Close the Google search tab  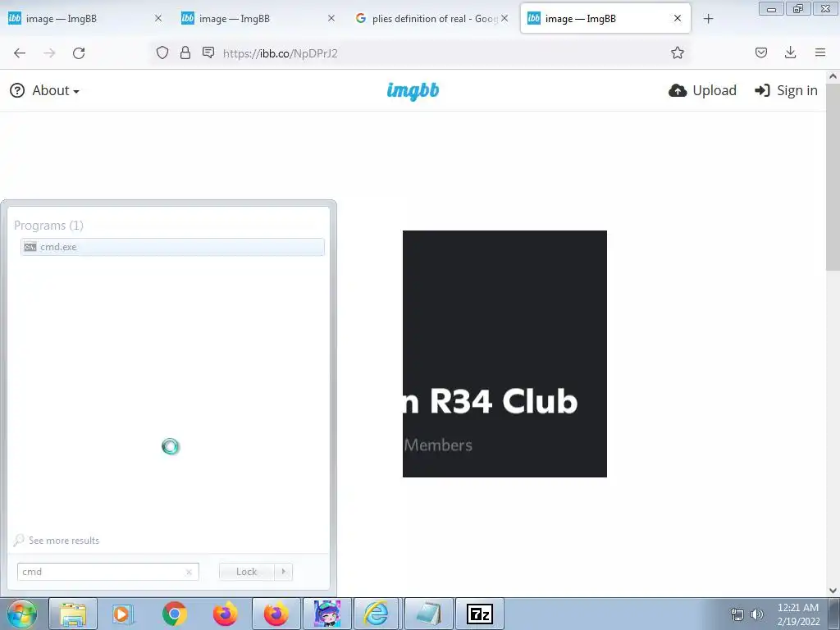(504, 18)
